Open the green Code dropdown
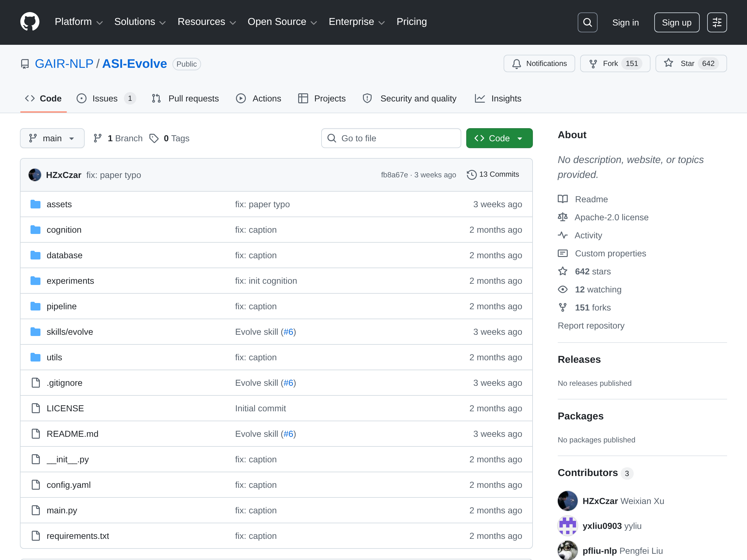Viewport: 747px width, 560px height. pyautogui.click(x=499, y=138)
